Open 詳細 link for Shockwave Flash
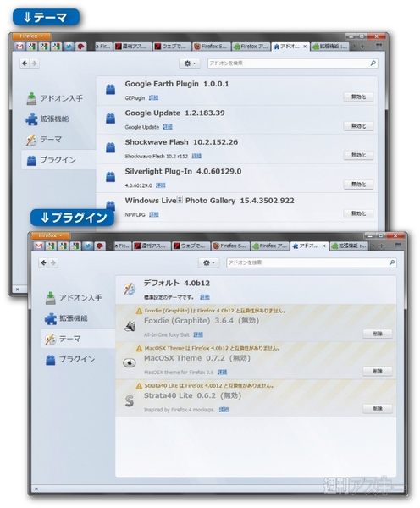Viewport: 420px width, 508px height. click(196, 156)
